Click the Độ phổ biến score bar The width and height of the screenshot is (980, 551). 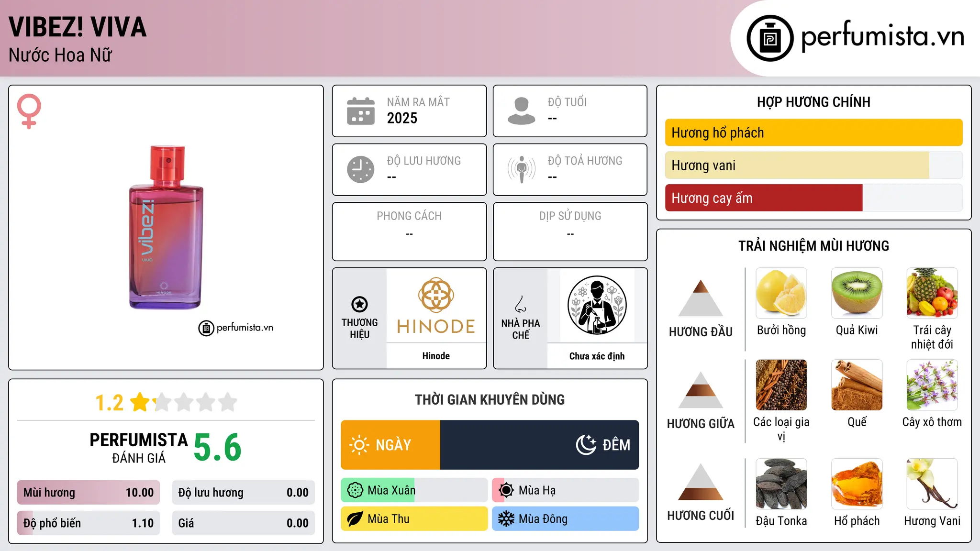click(x=89, y=523)
